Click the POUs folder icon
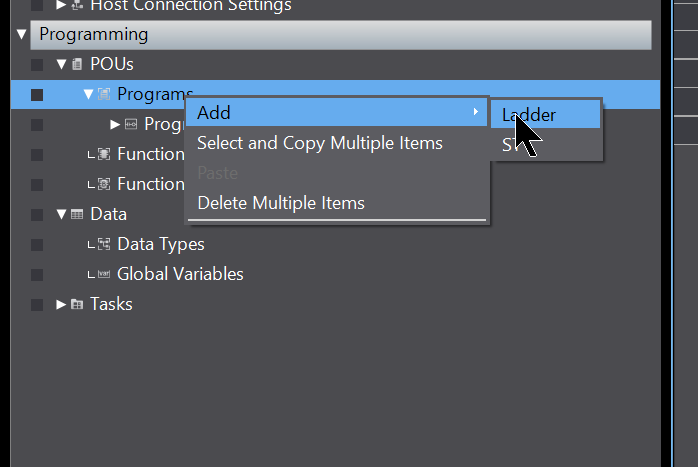Viewport: 698px width, 467px height. click(x=77, y=65)
